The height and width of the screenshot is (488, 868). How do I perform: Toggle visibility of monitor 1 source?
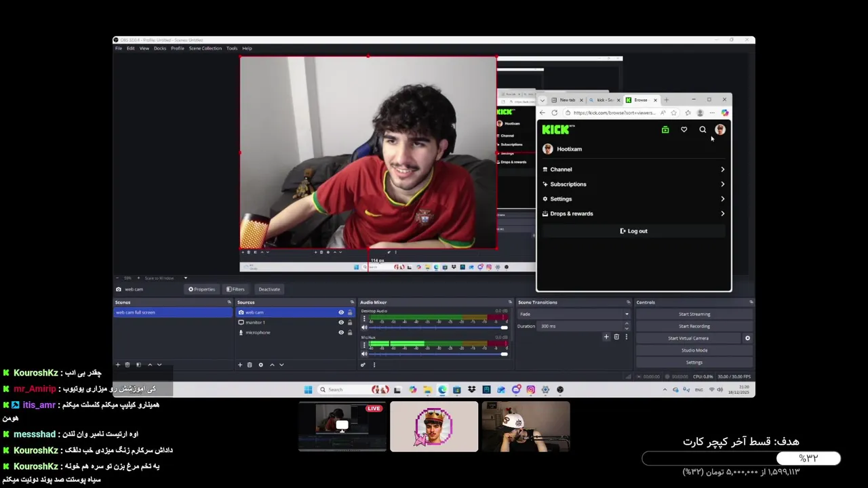click(x=341, y=323)
